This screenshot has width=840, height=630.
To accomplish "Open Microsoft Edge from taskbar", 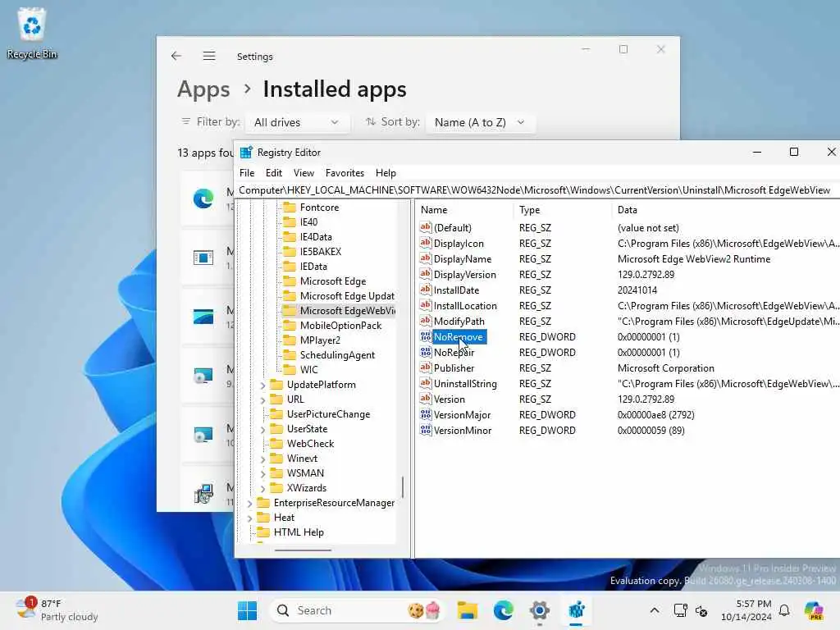I will coord(504,610).
